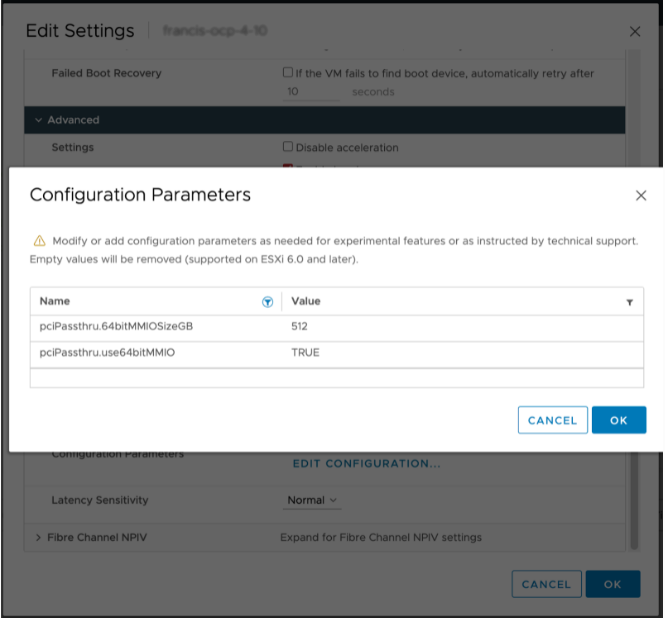
Task: Close the Edit Settings window with X
Action: click(634, 32)
